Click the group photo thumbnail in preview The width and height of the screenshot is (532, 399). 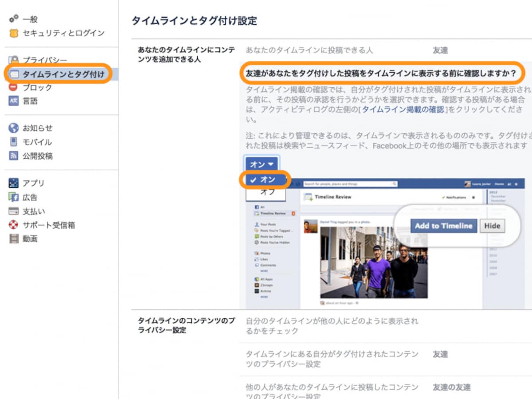click(x=374, y=262)
